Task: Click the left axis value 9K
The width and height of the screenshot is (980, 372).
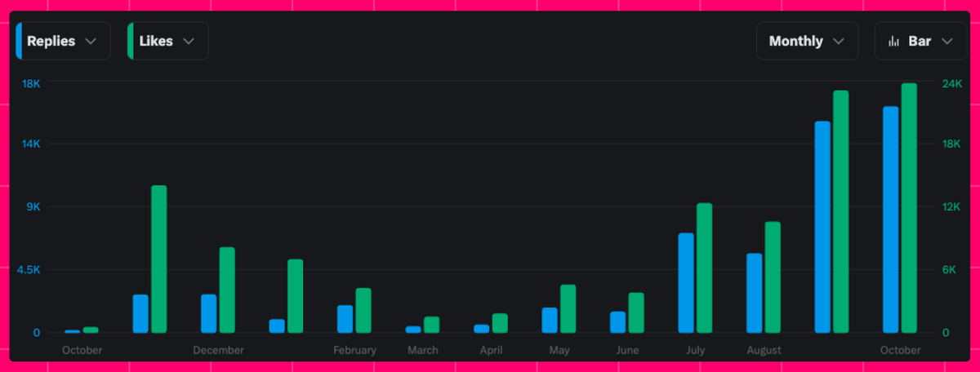Action: tap(33, 207)
